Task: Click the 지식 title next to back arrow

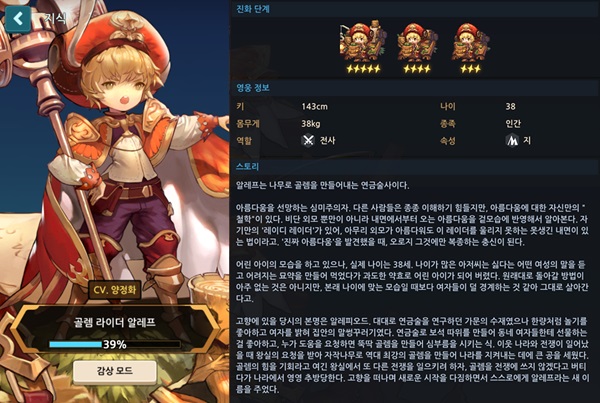Action: click(54, 18)
